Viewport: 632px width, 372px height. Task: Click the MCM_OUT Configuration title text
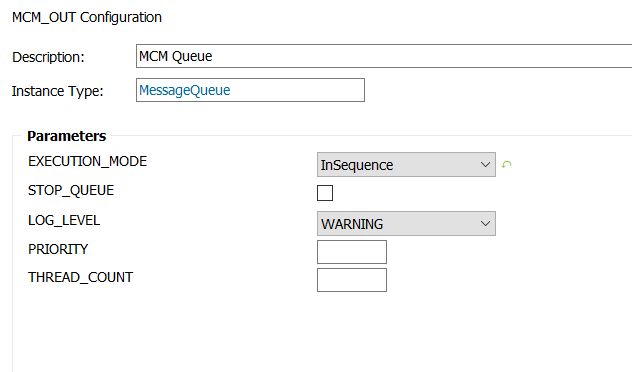click(87, 17)
